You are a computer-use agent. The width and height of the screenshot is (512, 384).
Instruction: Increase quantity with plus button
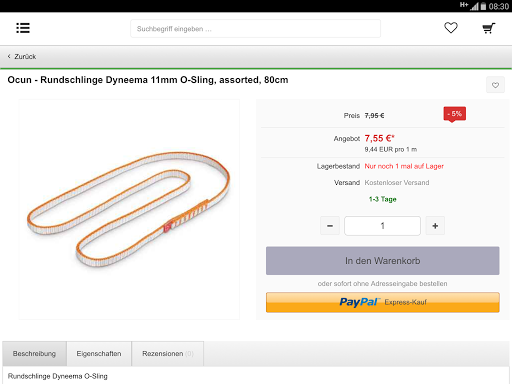pos(435,226)
